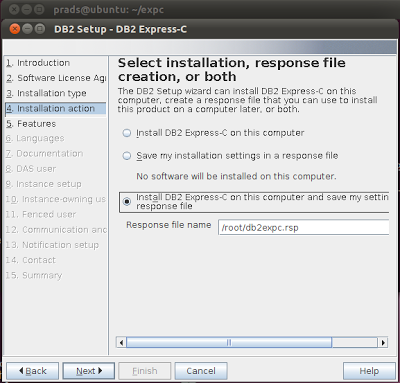Select the Fenced user step
400x383 pixels.
click(41, 214)
